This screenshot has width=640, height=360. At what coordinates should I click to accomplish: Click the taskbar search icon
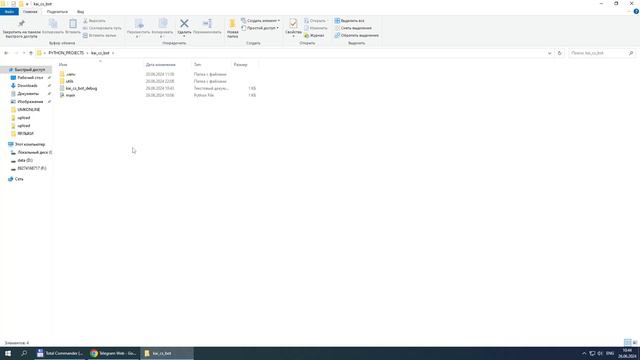pyautogui.click(x=24, y=353)
